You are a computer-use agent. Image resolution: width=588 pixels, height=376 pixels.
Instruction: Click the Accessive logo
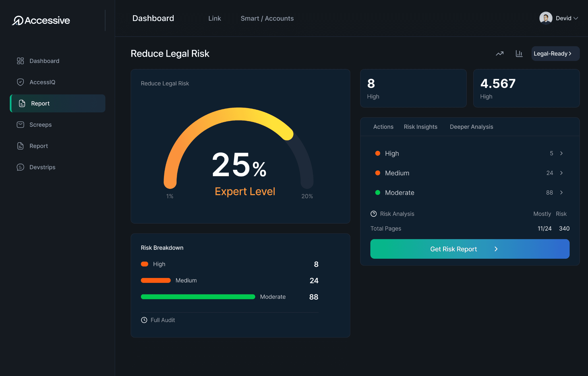41,20
